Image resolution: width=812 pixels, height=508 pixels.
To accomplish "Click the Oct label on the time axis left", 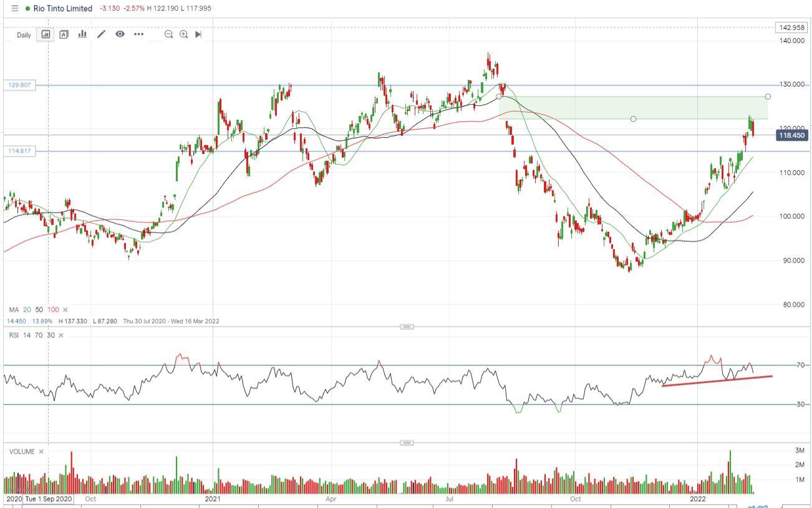I will tap(90, 499).
